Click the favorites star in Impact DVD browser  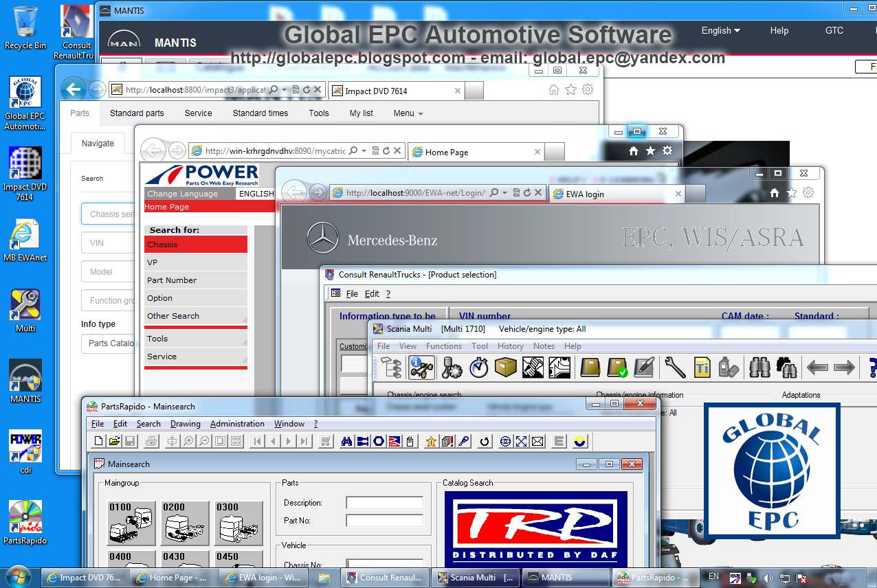coord(570,89)
